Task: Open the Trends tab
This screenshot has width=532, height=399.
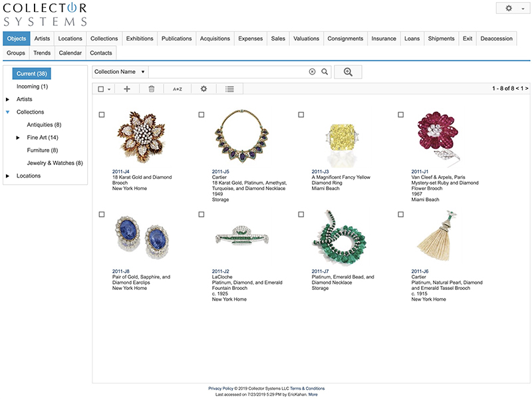Action: click(x=42, y=53)
